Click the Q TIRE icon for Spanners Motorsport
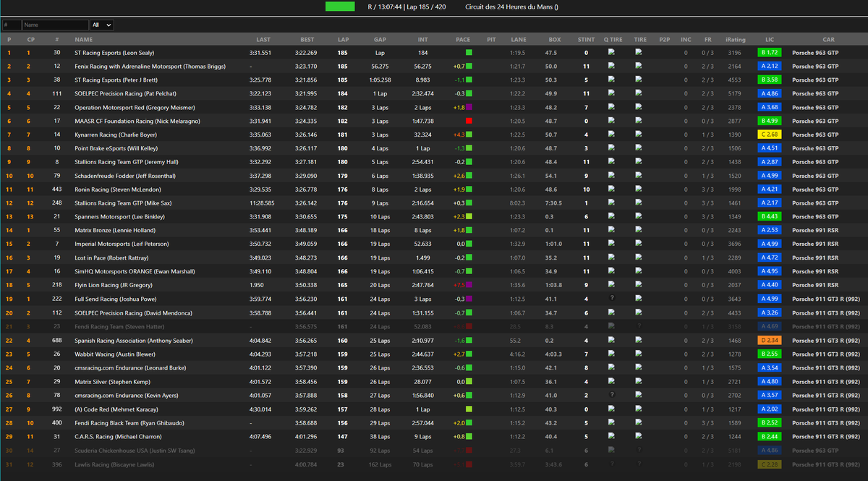Viewport: 868px width, 481px height. (612, 217)
